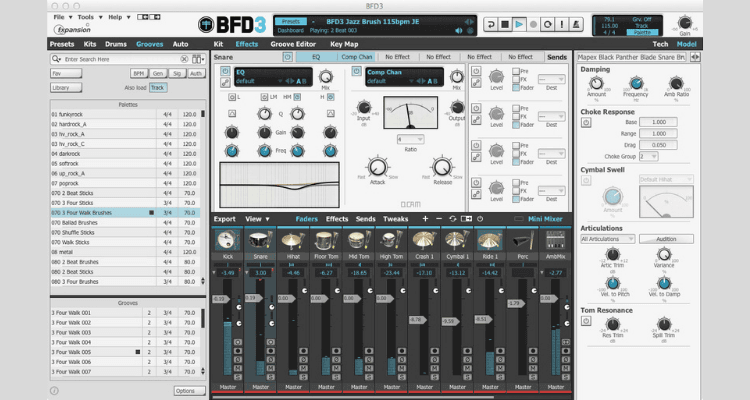The image size is (750, 400).
Task: Open the File menu
Action: coord(63,17)
